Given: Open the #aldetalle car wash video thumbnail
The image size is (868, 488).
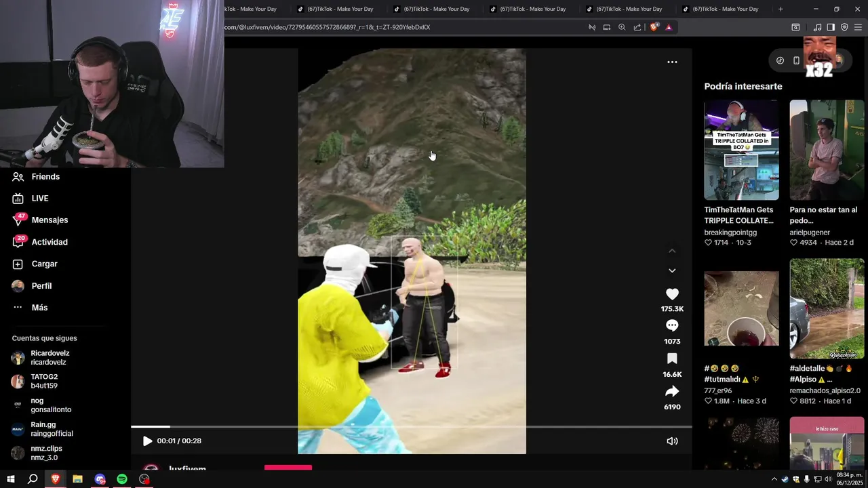Looking at the screenshot, I should pyautogui.click(x=827, y=308).
